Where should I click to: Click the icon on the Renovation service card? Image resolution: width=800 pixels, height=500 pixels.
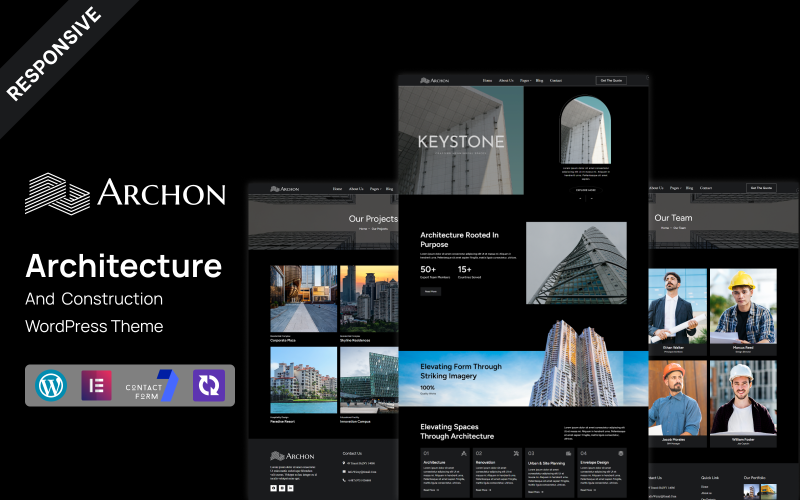[517, 453]
